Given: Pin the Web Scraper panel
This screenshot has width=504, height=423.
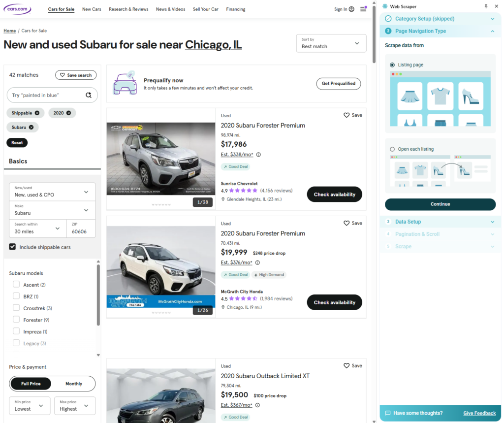Looking at the screenshot, I should point(486,6).
